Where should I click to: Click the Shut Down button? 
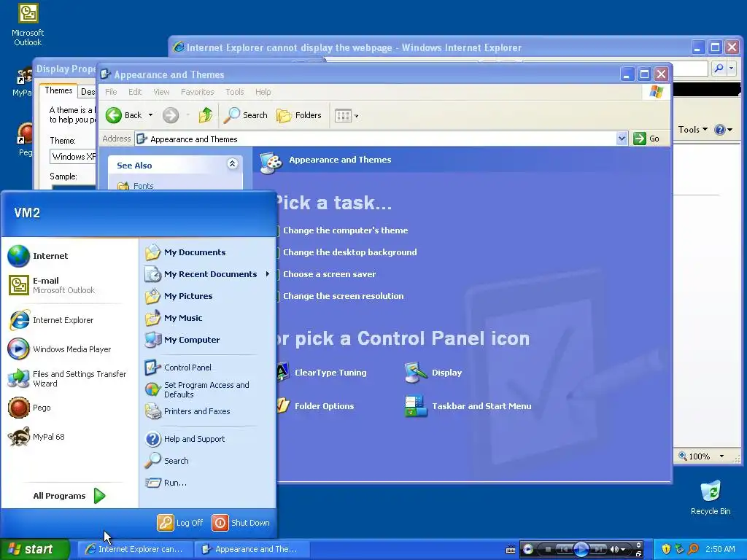click(x=241, y=522)
